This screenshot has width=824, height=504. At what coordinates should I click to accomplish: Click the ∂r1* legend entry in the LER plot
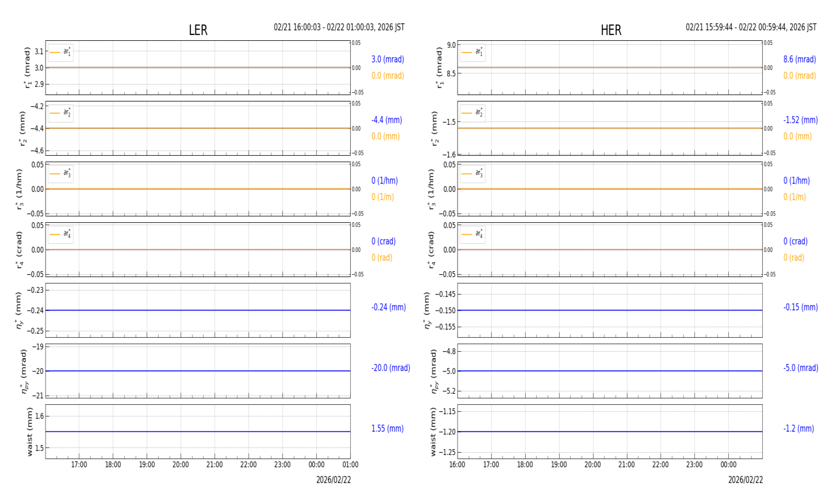pos(61,52)
